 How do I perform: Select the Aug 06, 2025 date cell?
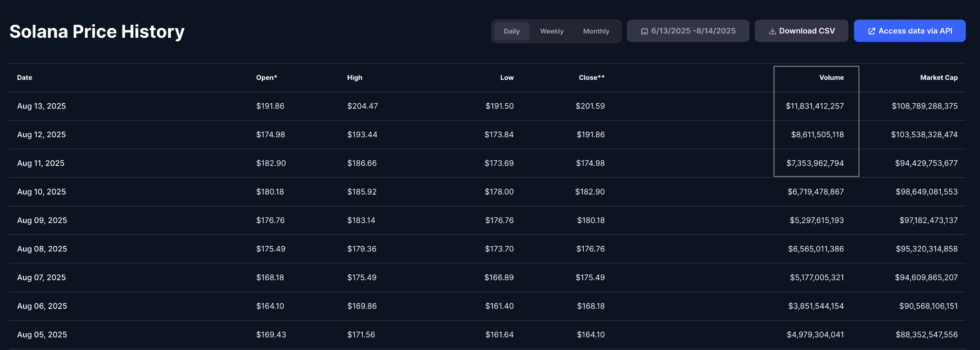[x=42, y=306]
